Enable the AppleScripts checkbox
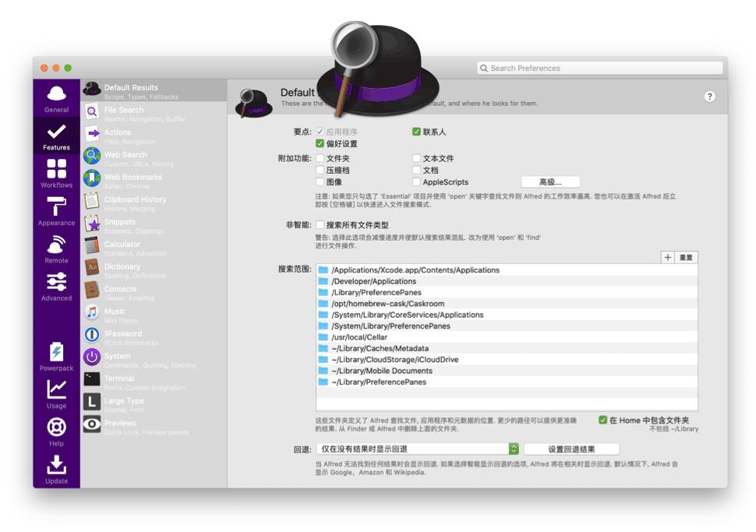Viewport: 756px width, 532px height. click(416, 181)
